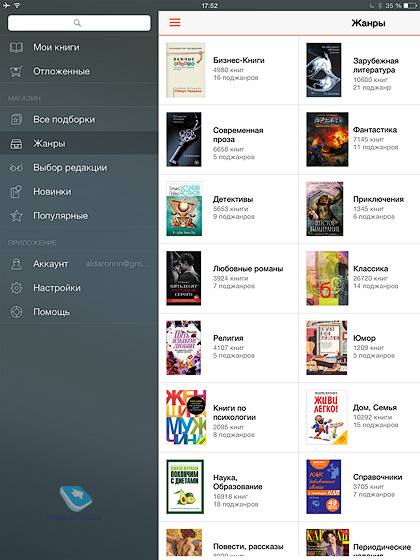This screenshot has height=560, width=420.
Task: Tap the star icon next to Популярные
Action: [x=16, y=216]
